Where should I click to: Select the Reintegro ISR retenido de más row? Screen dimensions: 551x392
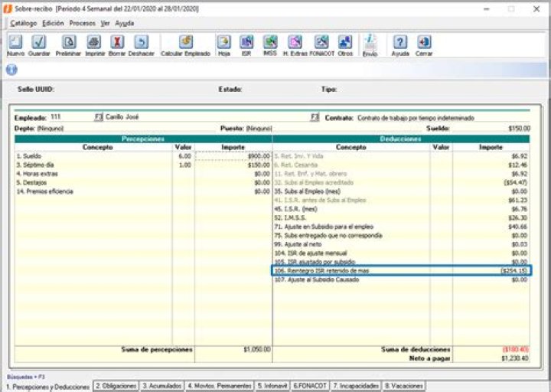401,270
